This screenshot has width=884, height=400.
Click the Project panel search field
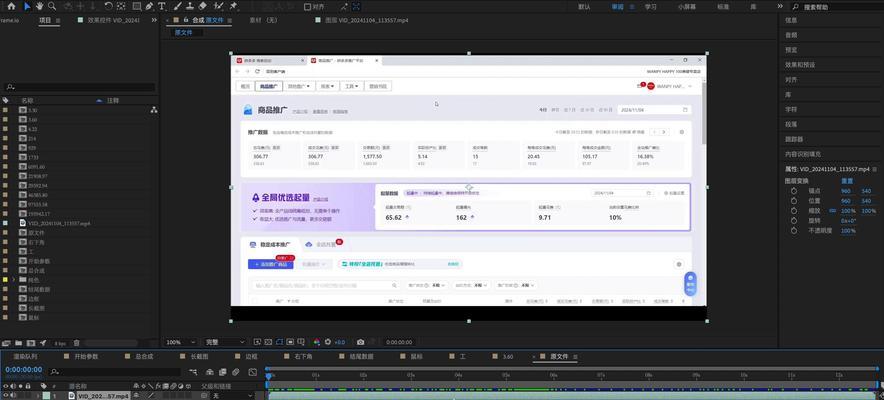coord(79,87)
